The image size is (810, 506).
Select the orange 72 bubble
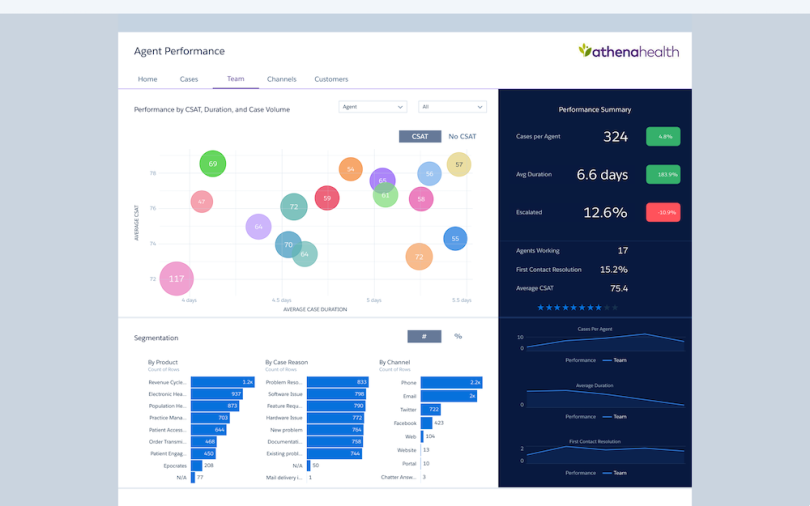(x=419, y=257)
